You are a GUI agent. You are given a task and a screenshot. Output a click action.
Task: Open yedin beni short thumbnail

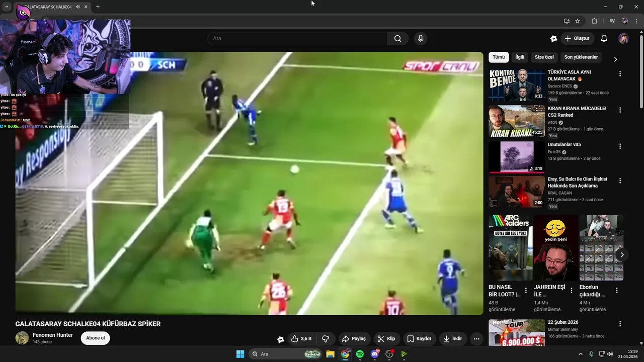click(x=556, y=248)
